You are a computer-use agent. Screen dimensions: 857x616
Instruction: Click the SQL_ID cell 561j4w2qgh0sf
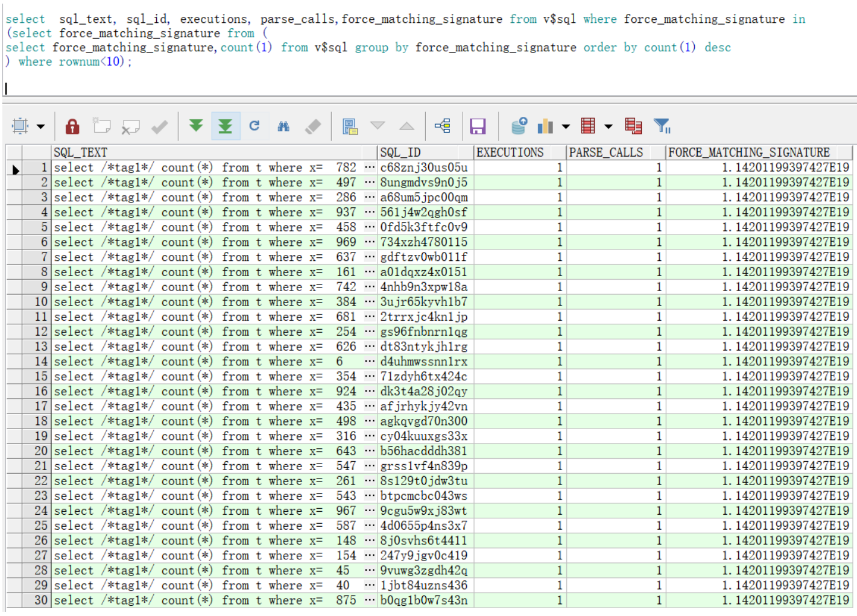426,212
